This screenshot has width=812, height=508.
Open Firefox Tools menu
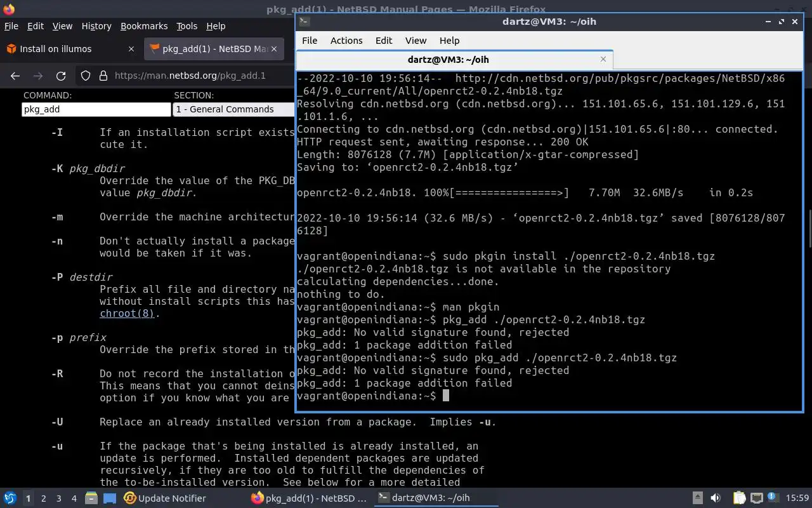point(187,26)
